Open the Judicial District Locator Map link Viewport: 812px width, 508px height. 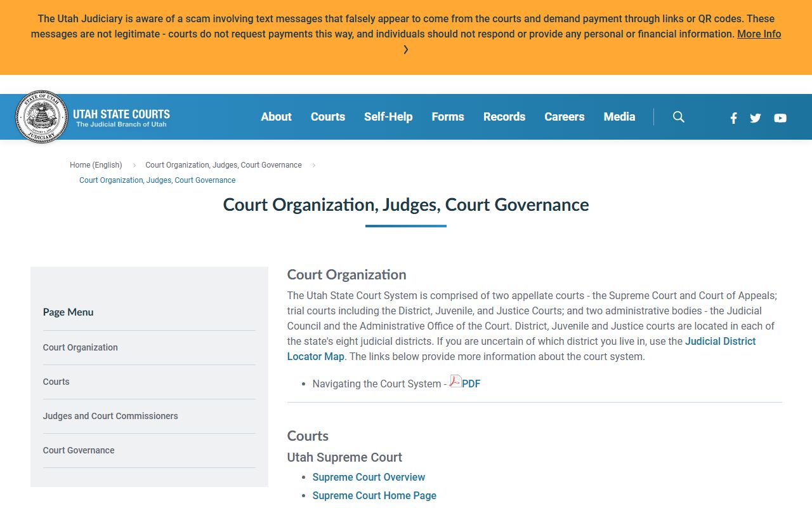pos(521,349)
